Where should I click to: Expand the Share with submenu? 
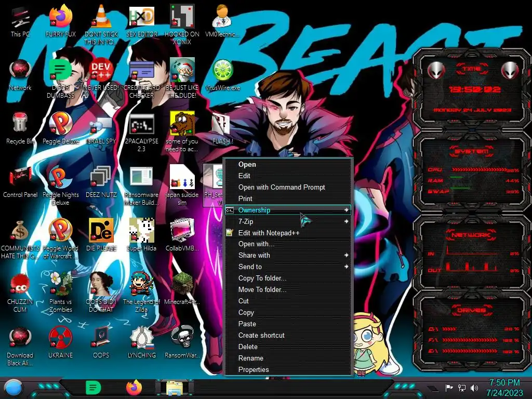[x=288, y=255]
